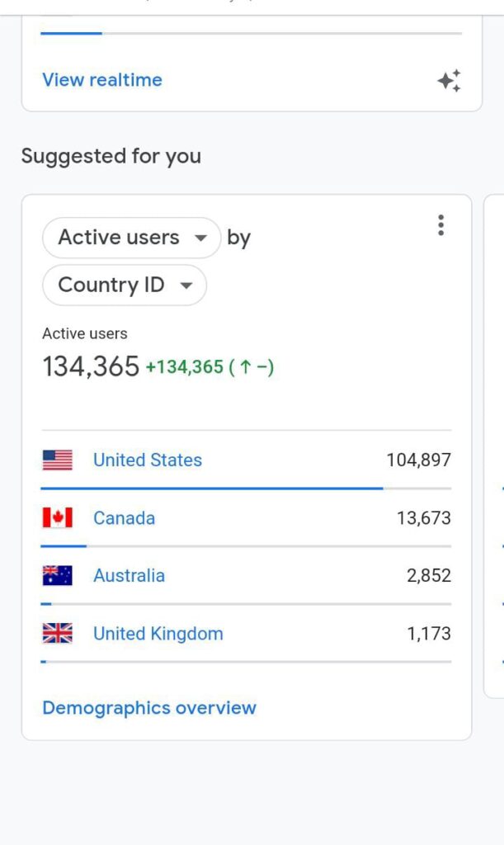Open the View realtime link
Viewport: 504px width, 845px height.
[102, 80]
